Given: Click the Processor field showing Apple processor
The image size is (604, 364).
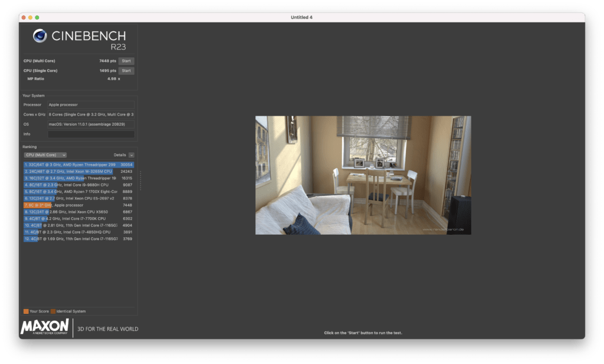Looking at the screenshot, I should click(91, 105).
